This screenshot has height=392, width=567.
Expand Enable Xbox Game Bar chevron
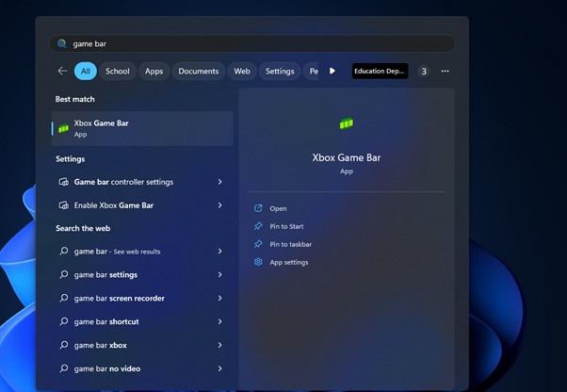pos(219,205)
